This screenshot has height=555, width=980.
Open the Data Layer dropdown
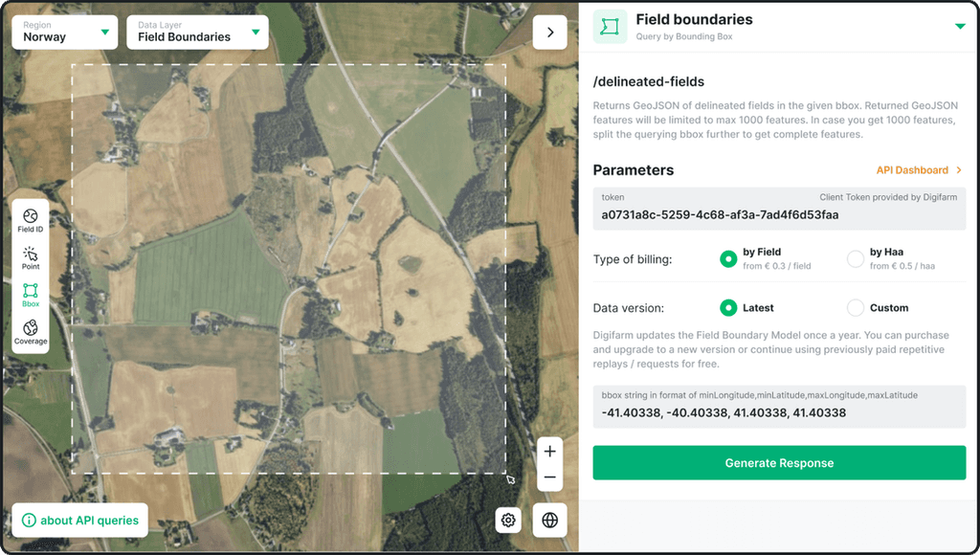tap(197, 32)
